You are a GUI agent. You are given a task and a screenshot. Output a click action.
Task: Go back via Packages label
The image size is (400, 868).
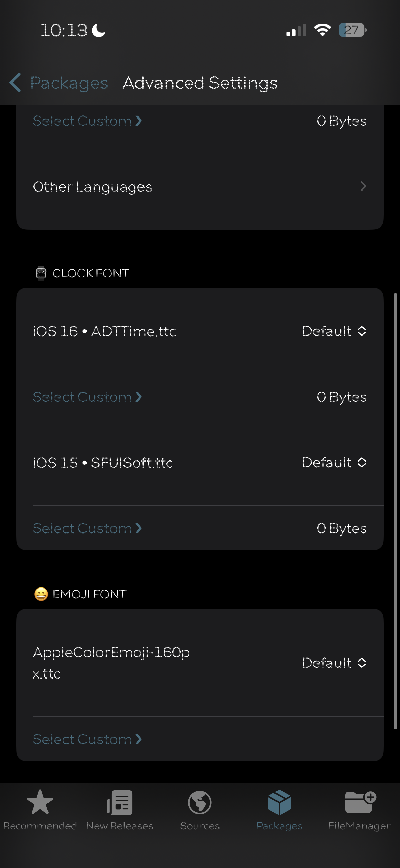point(69,83)
